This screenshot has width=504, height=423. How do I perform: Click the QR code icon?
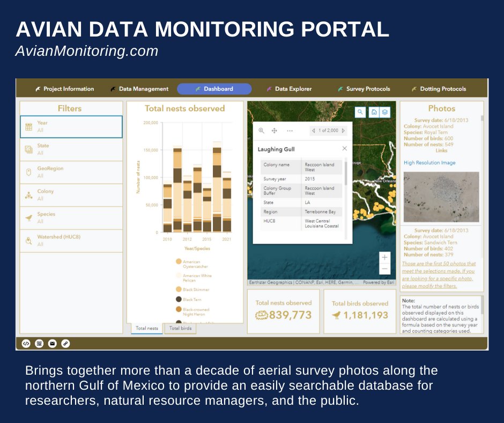pyautogui.click(x=39, y=344)
